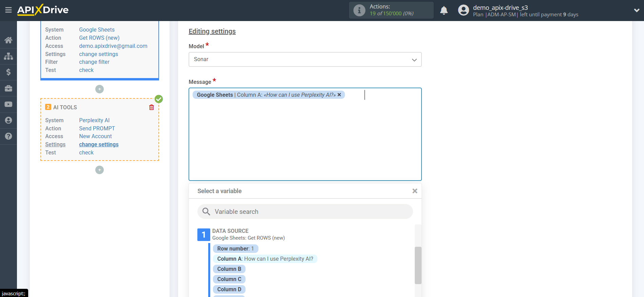Remove the Column A variable tag
644x297 pixels.
tap(339, 95)
